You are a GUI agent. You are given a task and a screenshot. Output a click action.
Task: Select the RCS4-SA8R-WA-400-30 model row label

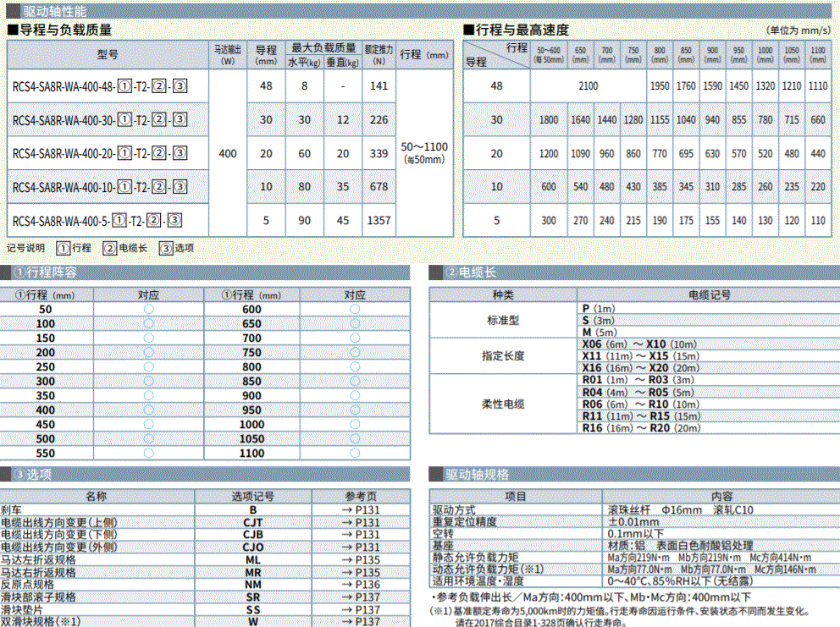(x=100, y=120)
